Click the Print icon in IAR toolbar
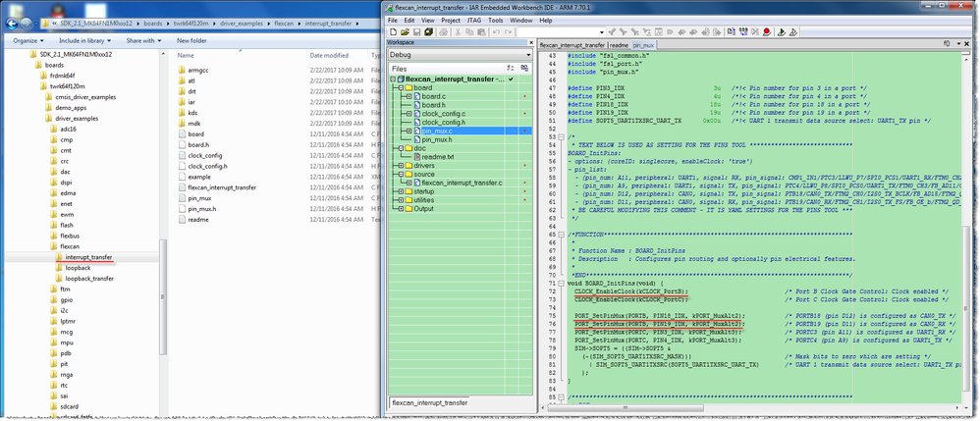Image resolution: width=980 pixels, height=421 pixels. (443, 31)
